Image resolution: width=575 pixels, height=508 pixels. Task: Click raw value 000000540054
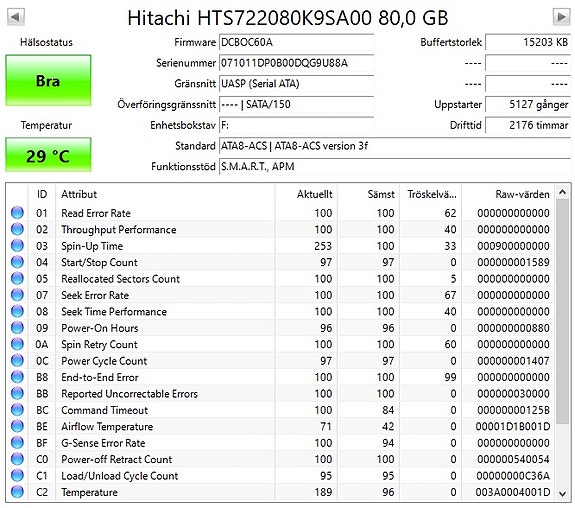(x=513, y=459)
